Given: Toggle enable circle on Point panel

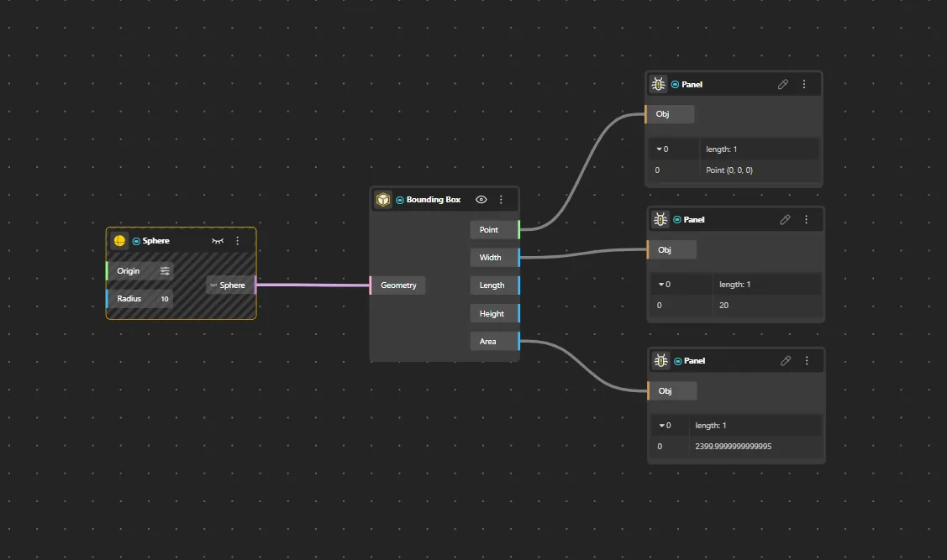Looking at the screenshot, I should pyautogui.click(x=676, y=85).
